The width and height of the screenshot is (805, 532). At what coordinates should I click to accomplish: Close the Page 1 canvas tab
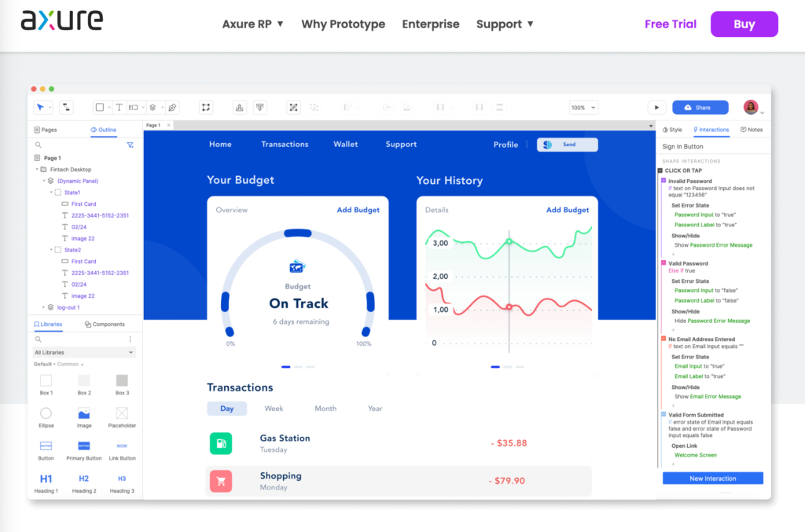(168, 125)
